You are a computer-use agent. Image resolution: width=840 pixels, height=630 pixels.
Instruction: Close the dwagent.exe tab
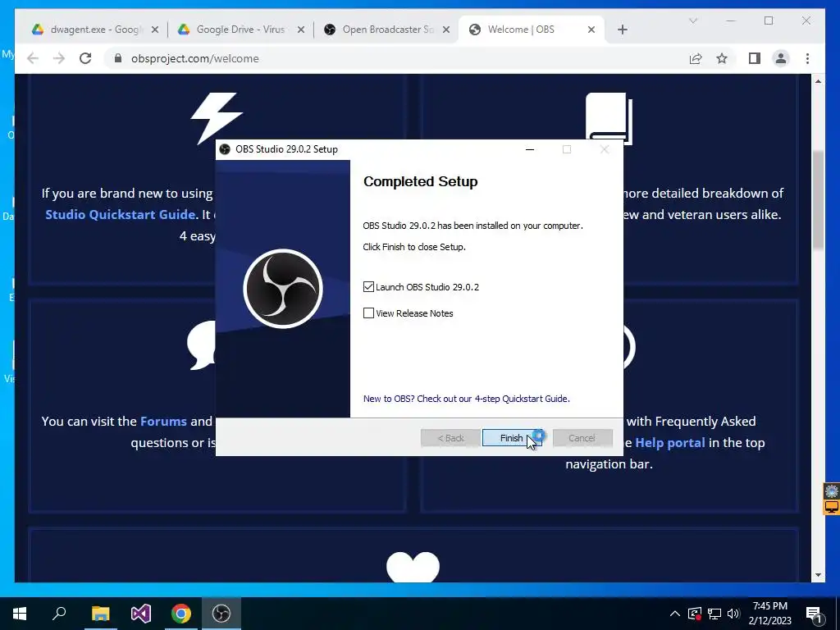(x=155, y=30)
